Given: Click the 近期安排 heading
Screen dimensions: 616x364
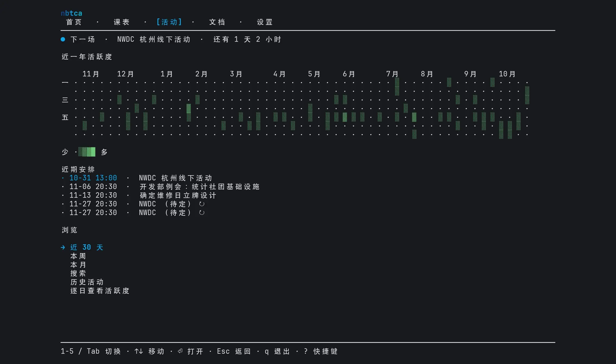Looking at the screenshot, I should [78, 169].
